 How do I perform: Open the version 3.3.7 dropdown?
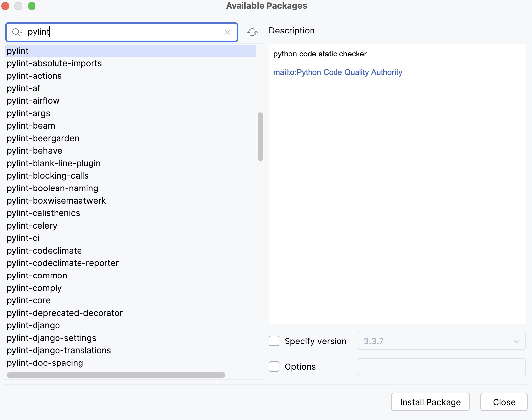(441, 341)
